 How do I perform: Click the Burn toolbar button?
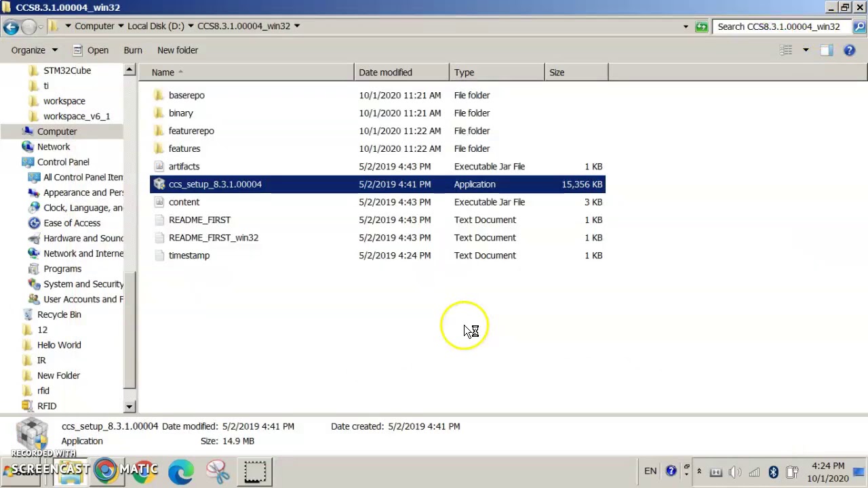point(133,50)
